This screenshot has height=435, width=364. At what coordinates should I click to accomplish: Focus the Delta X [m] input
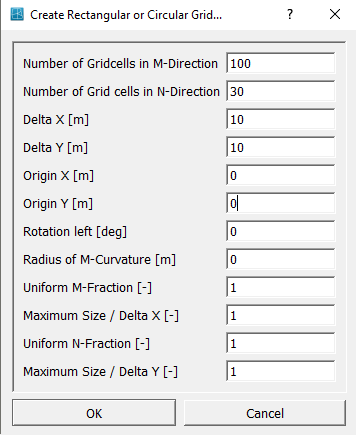(x=281, y=119)
